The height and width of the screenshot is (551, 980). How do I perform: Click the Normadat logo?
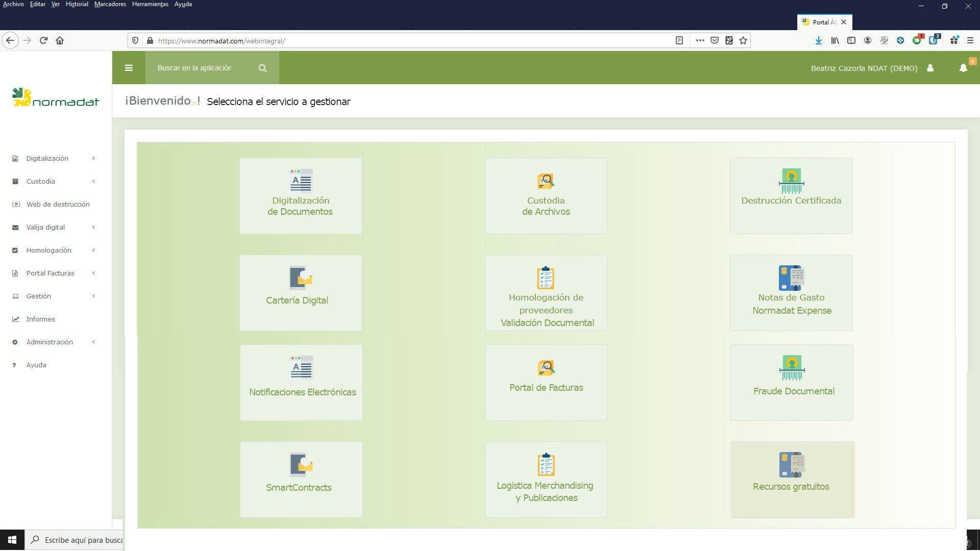(56, 97)
